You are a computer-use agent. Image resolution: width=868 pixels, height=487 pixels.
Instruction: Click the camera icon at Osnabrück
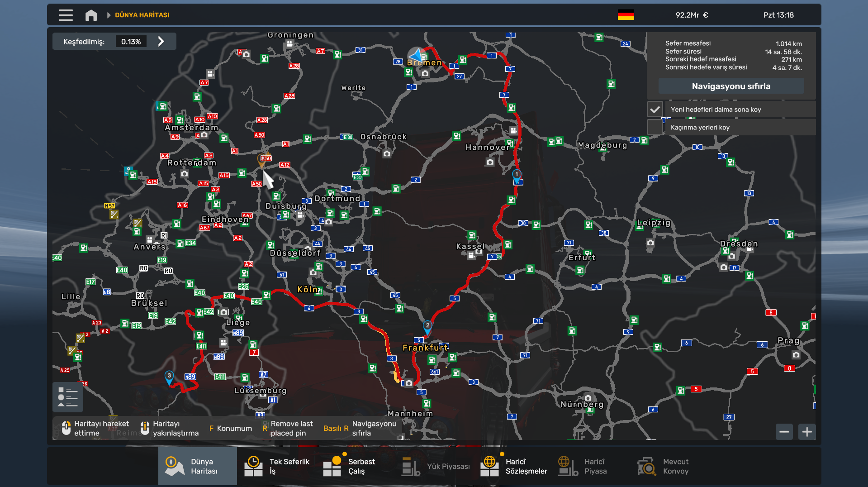tap(387, 154)
